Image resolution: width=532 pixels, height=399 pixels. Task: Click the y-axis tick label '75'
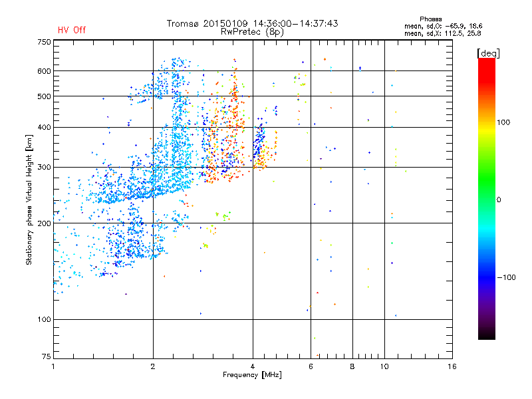[47, 356]
